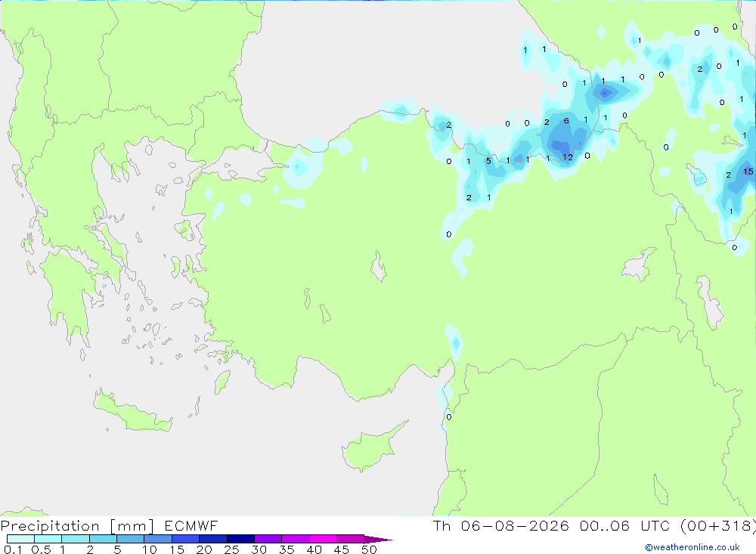Click the '(00+318)' forecast offset text

718,526
